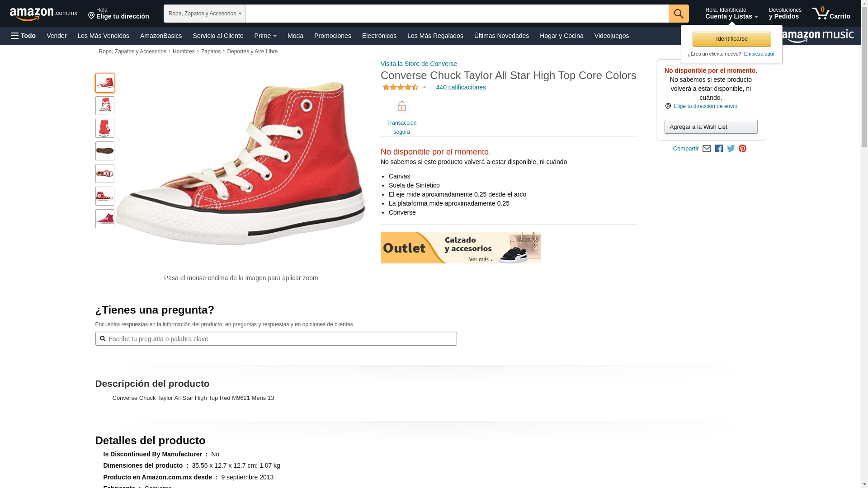
Task: Open the Todo hamburger menu
Action: click(24, 36)
